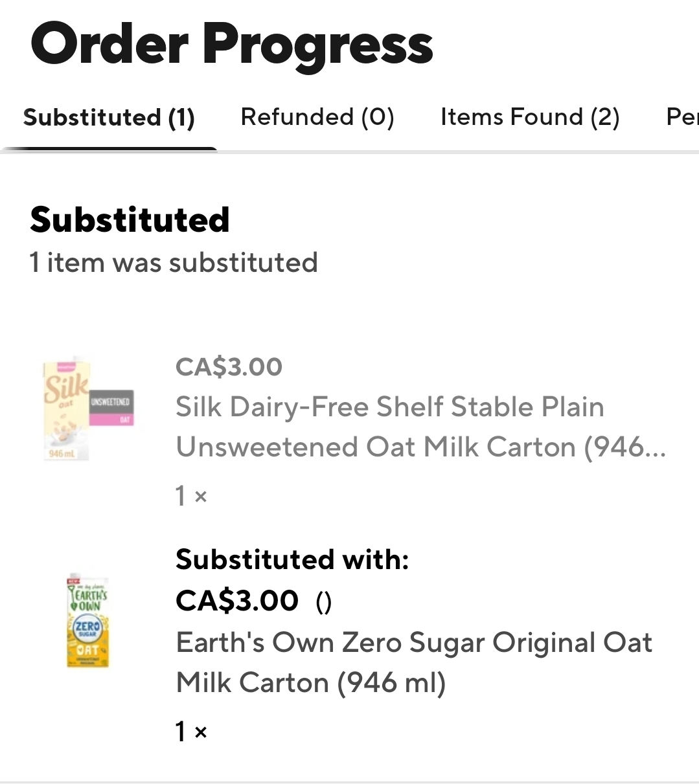Click the bold CA$3.00 substitute price
Screen dimensions: 699x784
(237, 600)
